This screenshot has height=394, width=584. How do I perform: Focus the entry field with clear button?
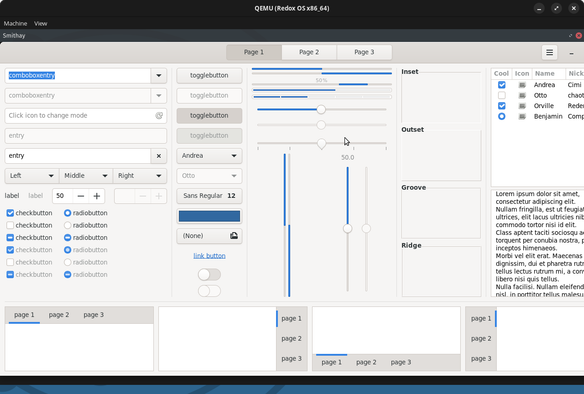tap(78, 156)
